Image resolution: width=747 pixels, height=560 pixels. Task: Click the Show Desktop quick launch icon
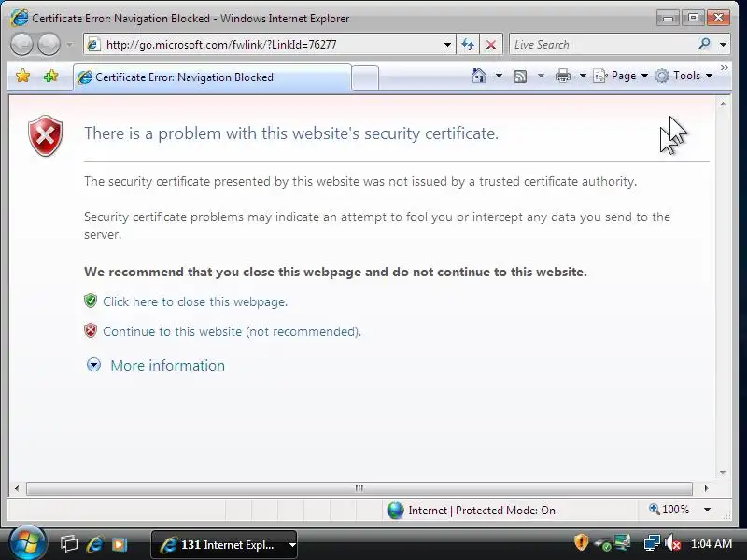tap(69, 543)
